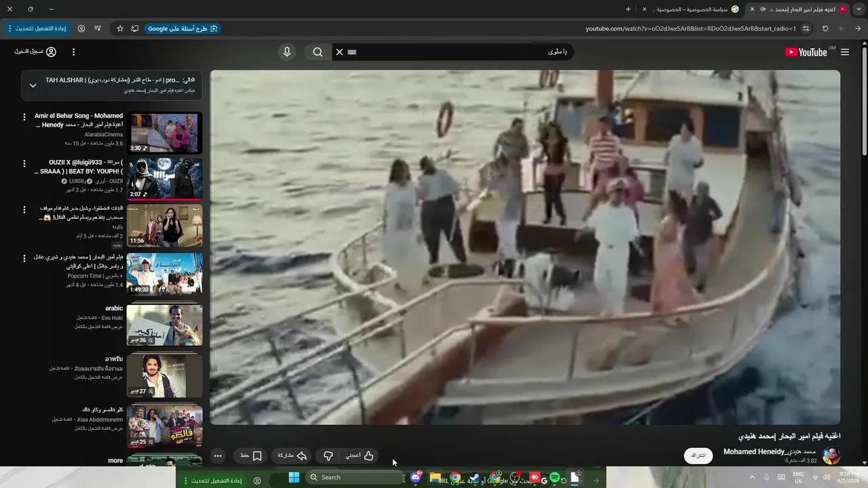Dislike the video with thumbs down
This screenshot has width=868, height=488.
click(x=328, y=455)
